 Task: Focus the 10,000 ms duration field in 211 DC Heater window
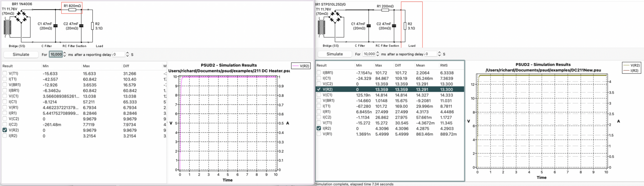coord(56,54)
